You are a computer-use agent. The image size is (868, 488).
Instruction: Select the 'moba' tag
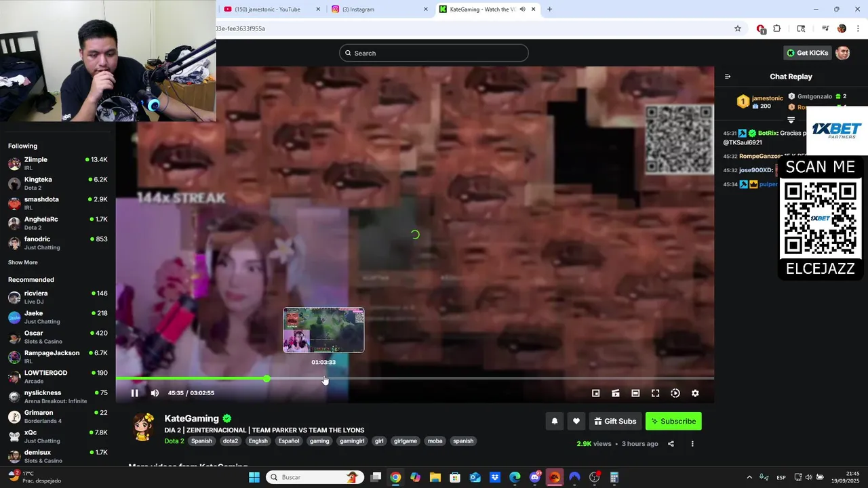point(435,441)
